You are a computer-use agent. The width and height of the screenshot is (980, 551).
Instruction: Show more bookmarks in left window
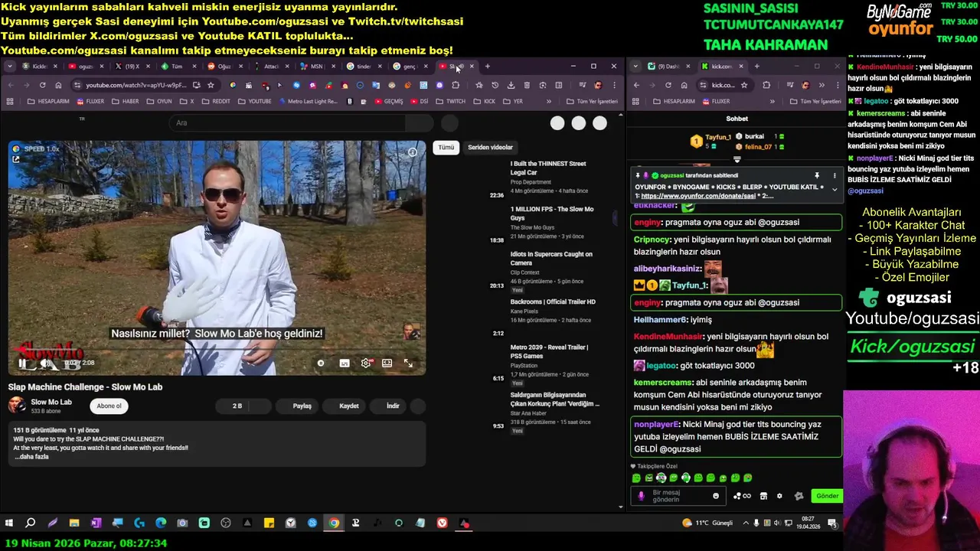tap(548, 101)
